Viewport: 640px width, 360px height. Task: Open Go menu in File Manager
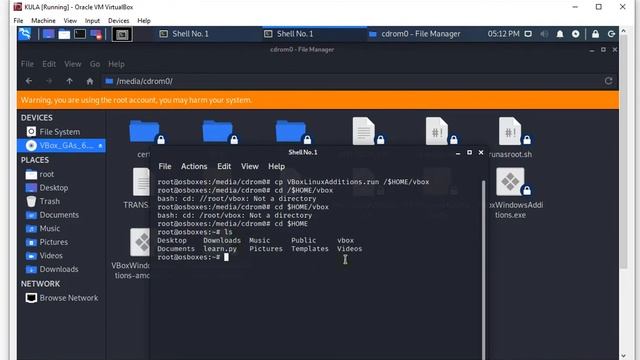point(95,64)
